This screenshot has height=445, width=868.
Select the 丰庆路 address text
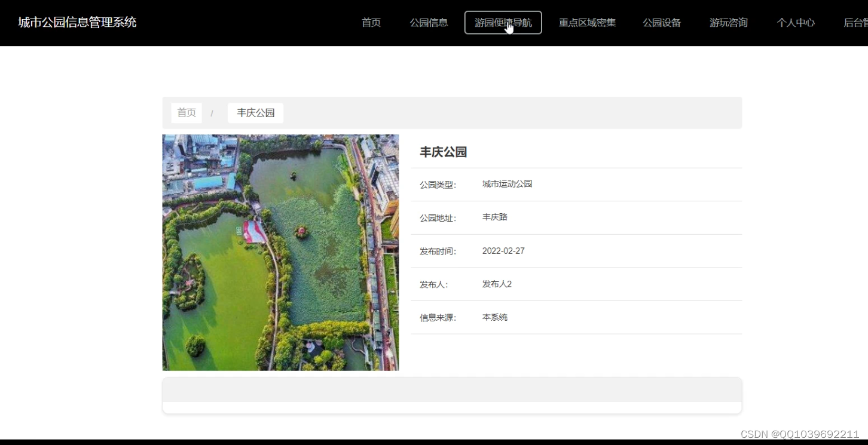pyautogui.click(x=496, y=217)
